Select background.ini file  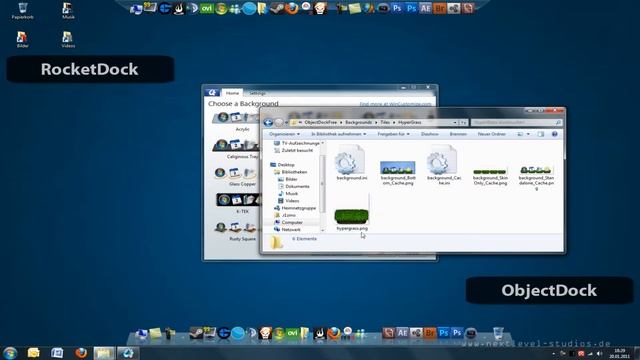[x=351, y=163]
